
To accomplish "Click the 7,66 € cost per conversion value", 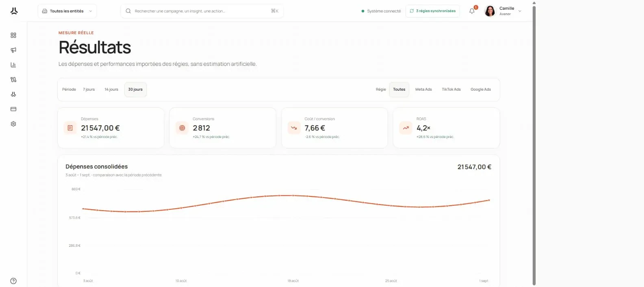I will tap(315, 128).
